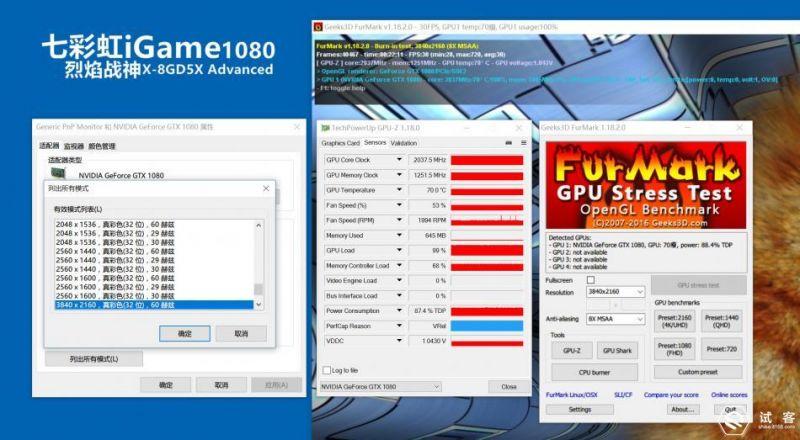Run Preset:1080 (FHD) benchmark
Viewport: 800px width, 440px height.
coord(674,349)
